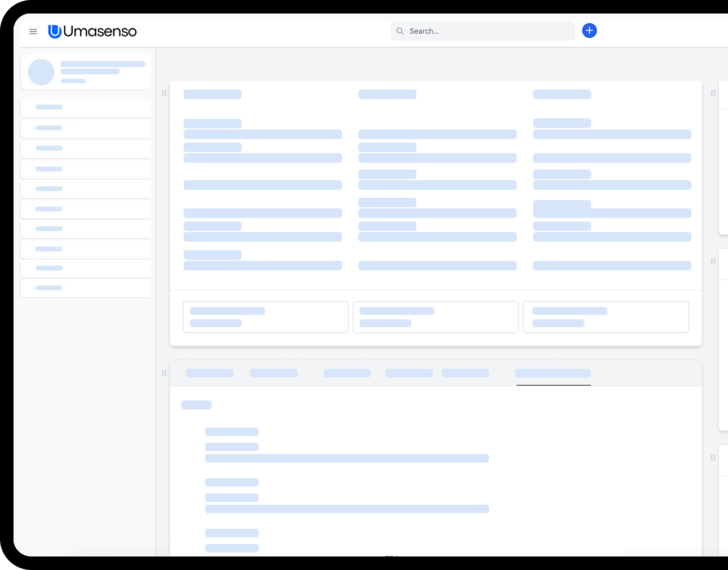This screenshot has width=728, height=570.
Task: Click drag handle of bottom right-side panel
Action: tap(713, 457)
